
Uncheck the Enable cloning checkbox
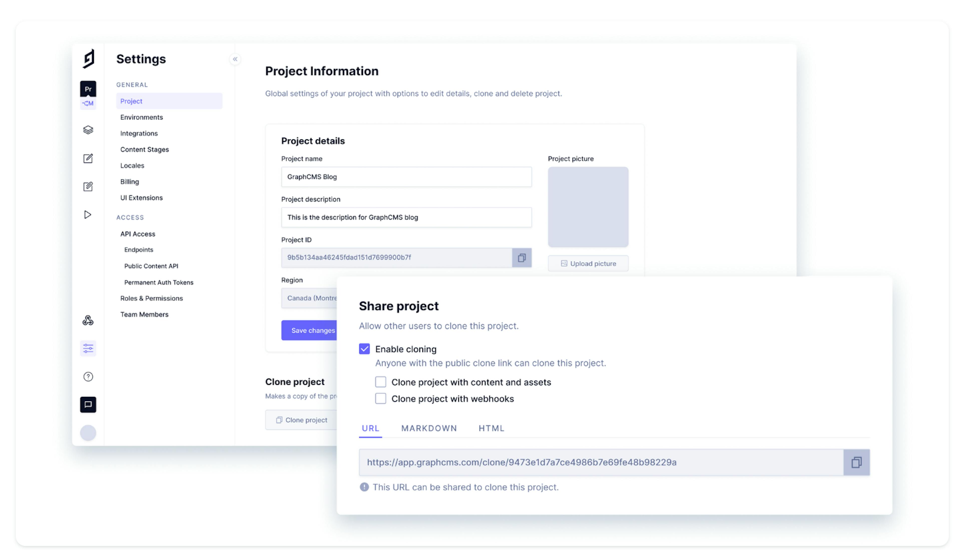tap(364, 349)
